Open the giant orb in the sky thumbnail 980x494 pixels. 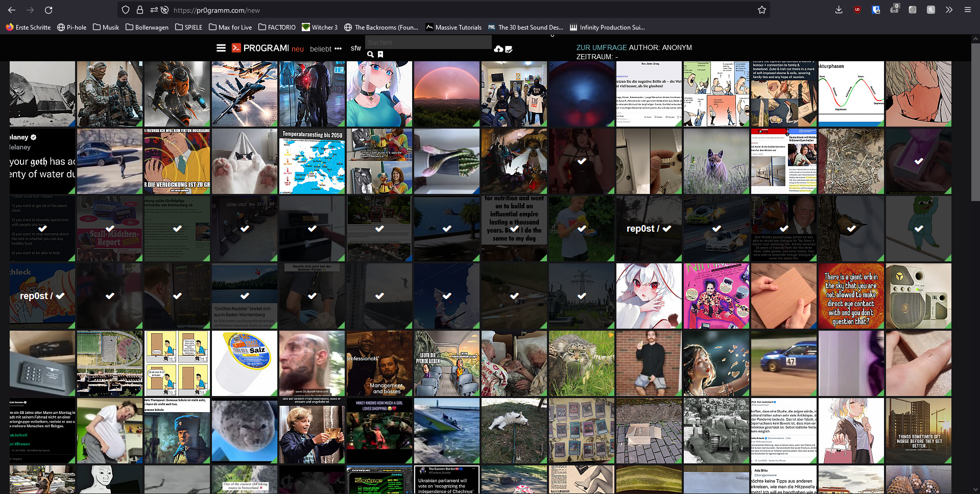tap(851, 296)
